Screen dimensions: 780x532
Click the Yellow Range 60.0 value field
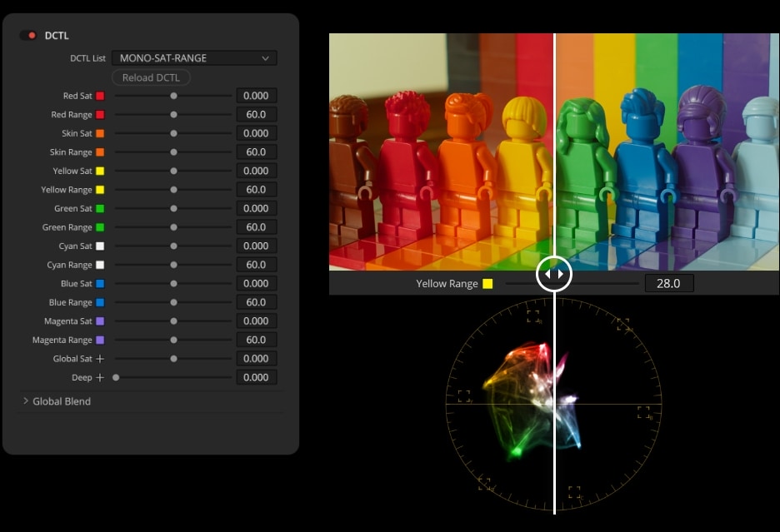[256, 190]
